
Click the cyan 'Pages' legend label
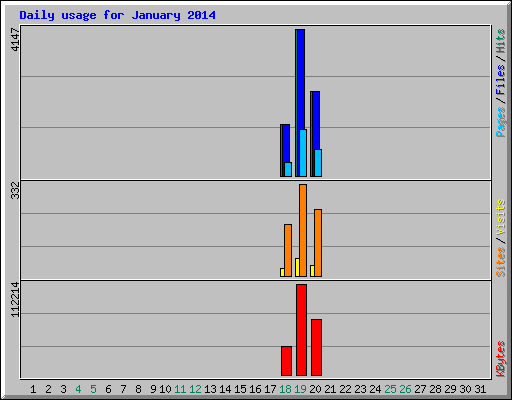501,122
